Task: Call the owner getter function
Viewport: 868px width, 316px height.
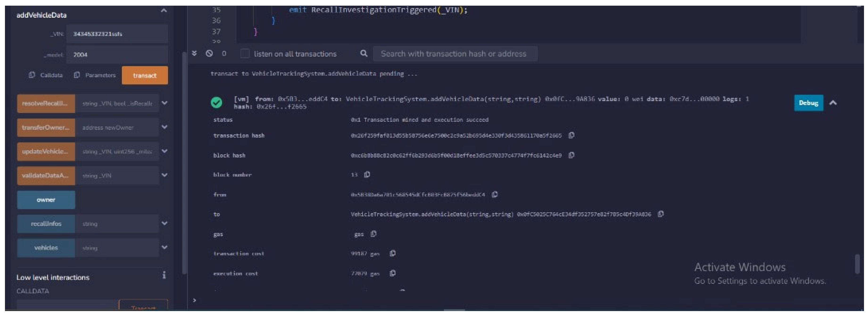Action: tap(46, 200)
